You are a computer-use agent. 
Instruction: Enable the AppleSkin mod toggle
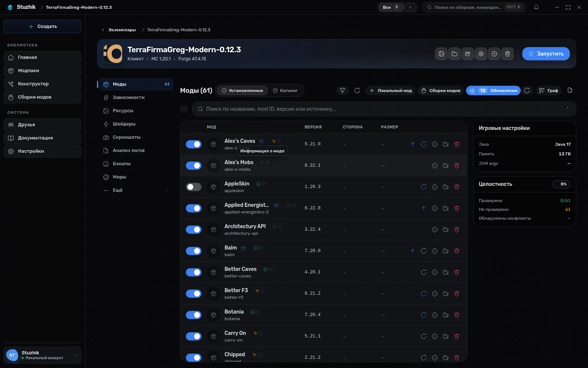[x=194, y=187]
